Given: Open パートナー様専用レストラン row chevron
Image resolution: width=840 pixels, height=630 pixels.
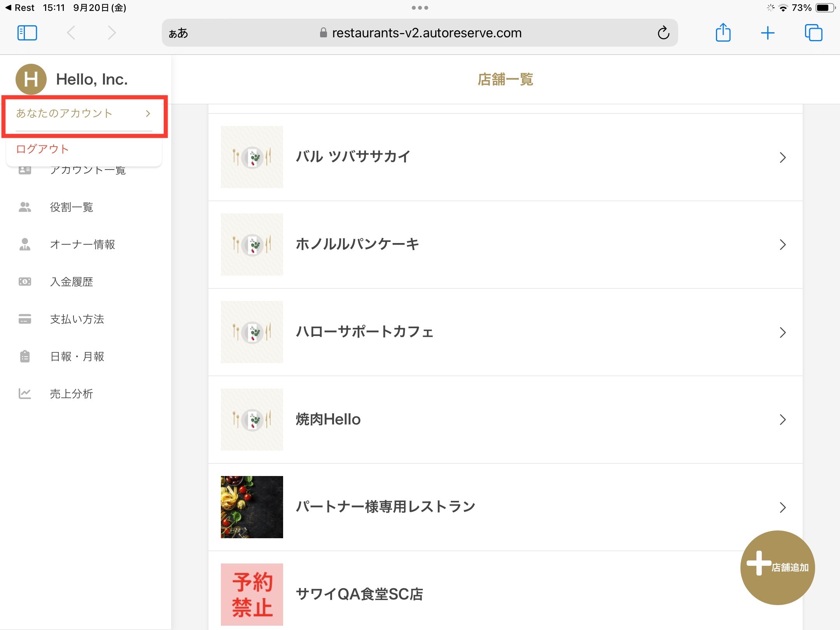Looking at the screenshot, I should tap(782, 507).
